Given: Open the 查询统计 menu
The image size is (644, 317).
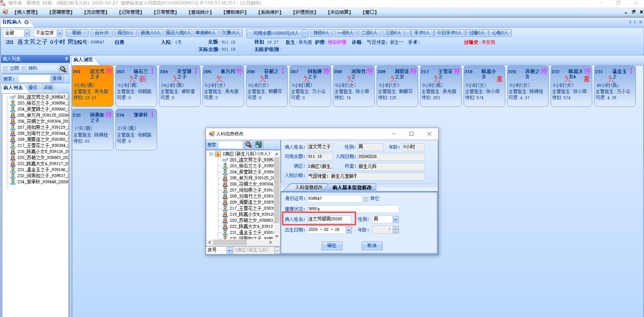Looking at the screenshot, I should (200, 12).
